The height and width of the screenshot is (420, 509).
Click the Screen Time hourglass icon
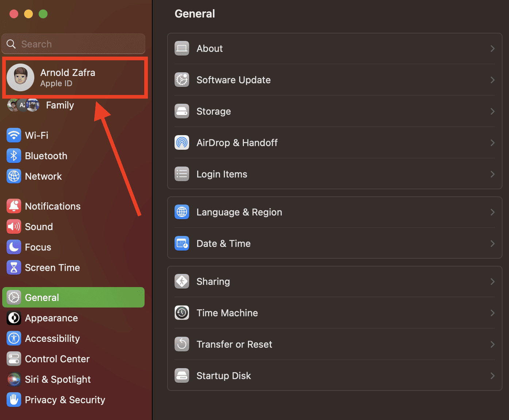pyautogui.click(x=14, y=268)
